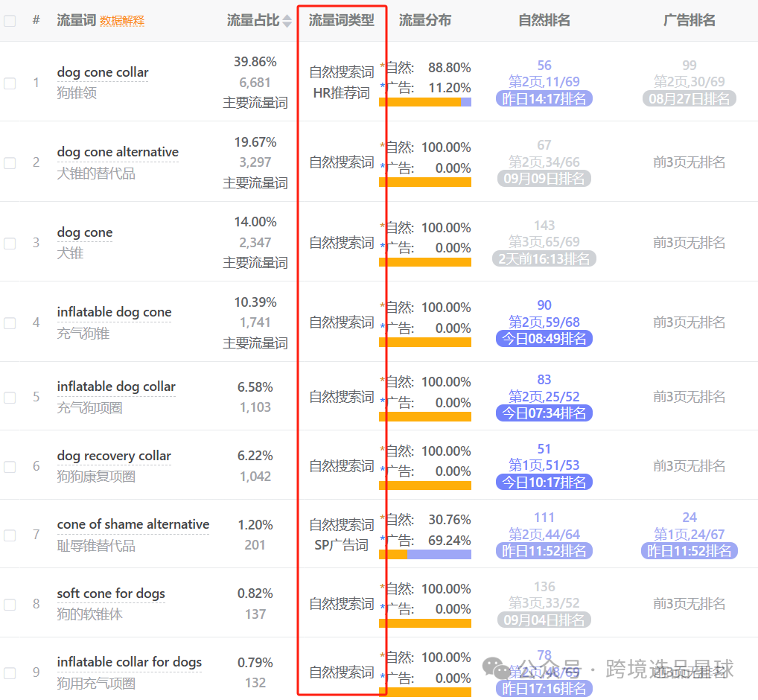This screenshot has height=700, width=758.
Task: Click SP广告词 label in row 7
Action: tap(341, 545)
